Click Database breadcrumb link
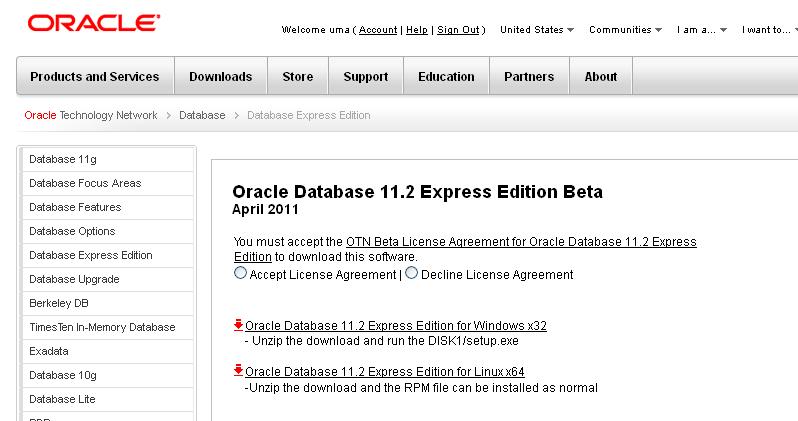The image size is (798, 421). coord(202,115)
